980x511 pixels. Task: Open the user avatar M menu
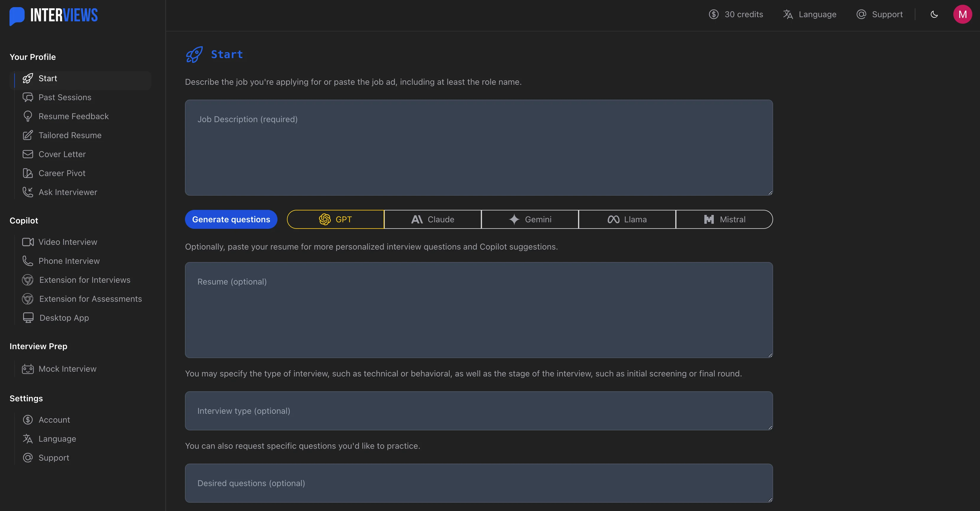click(x=962, y=15)
